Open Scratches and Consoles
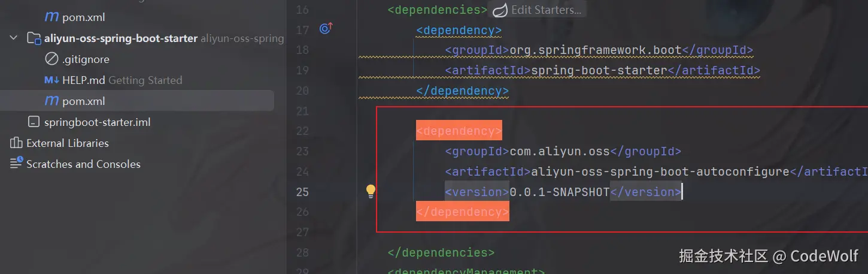This screenshot has width=868, height=274. [83, 164]
